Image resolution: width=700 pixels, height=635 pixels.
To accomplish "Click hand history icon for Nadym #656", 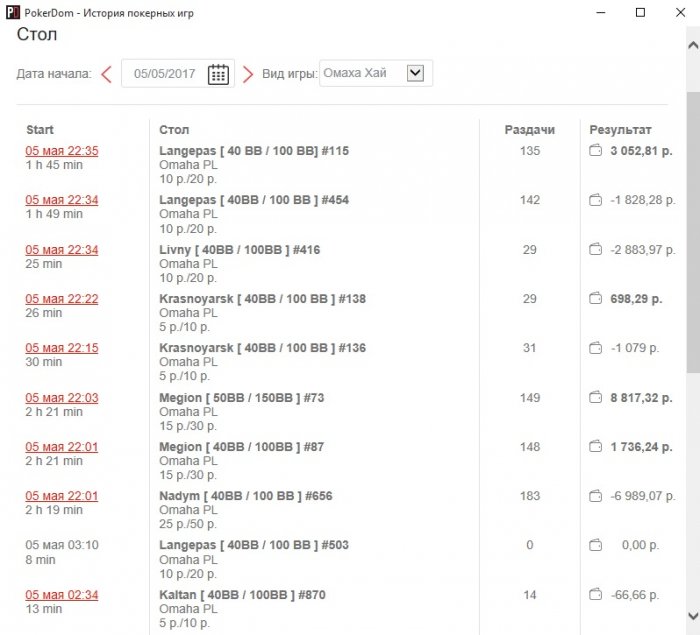I will tap(596, 496).
